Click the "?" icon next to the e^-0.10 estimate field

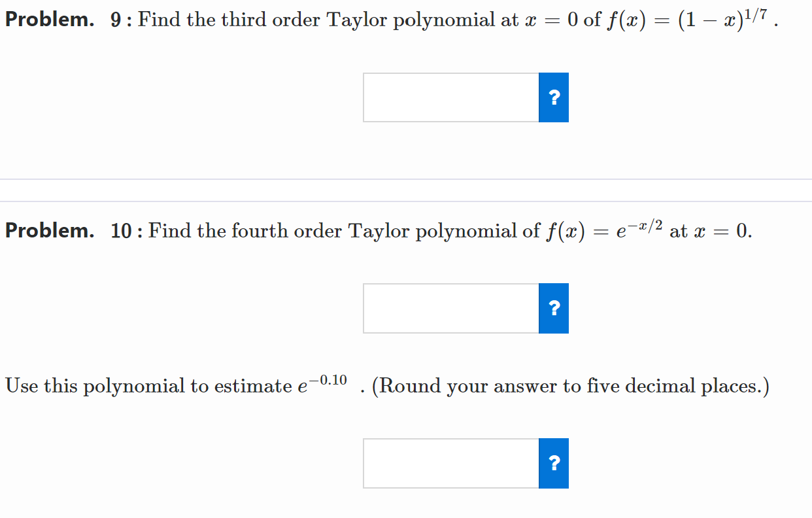[x=553, y=463]
